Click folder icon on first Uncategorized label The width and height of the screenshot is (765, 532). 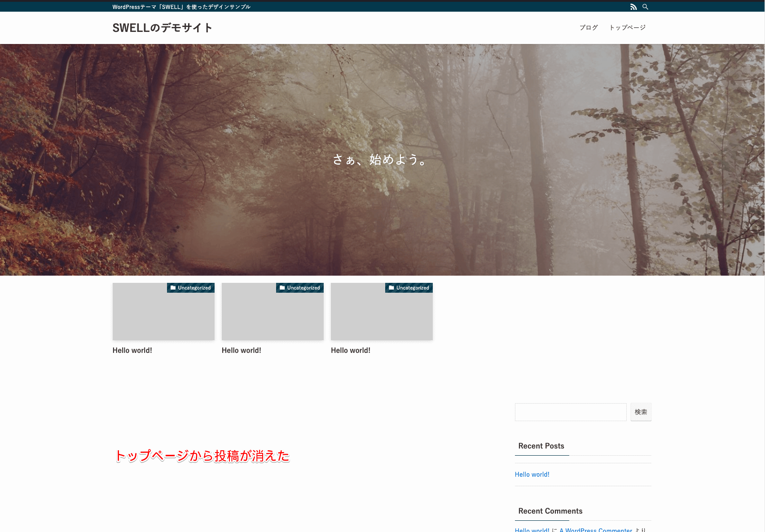point(172,288)
